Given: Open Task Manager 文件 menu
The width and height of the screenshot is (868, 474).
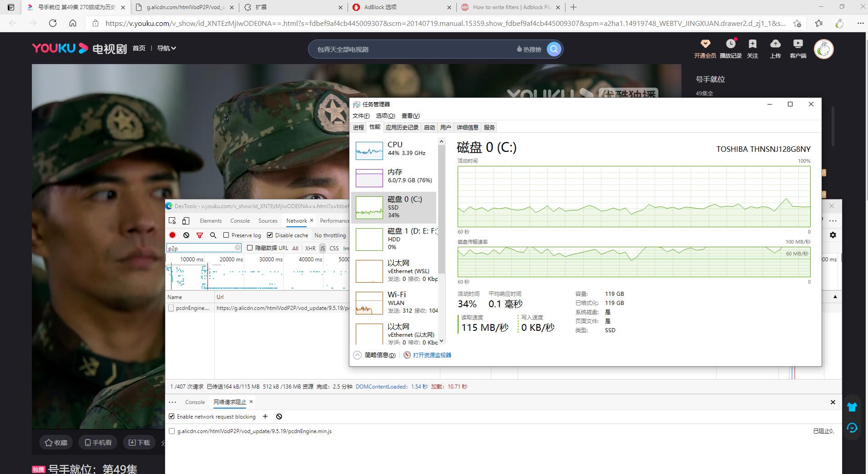Looking at the screenshot, I should [361, 115].
